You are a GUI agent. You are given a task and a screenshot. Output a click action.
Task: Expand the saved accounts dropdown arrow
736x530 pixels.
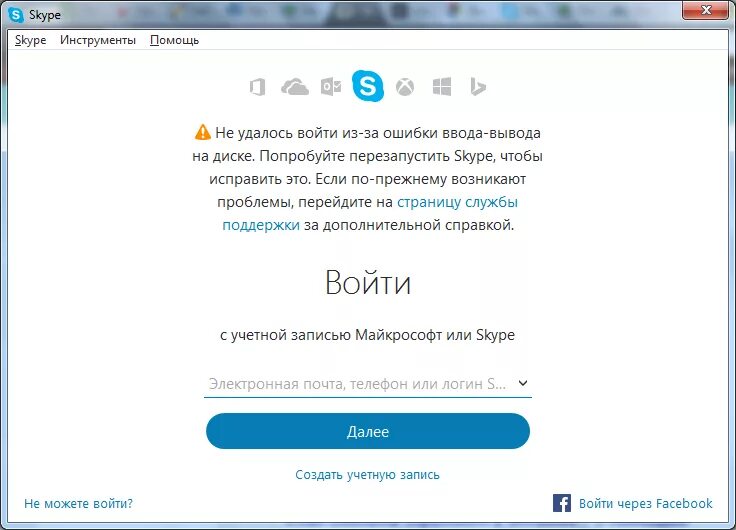point(523,383)
